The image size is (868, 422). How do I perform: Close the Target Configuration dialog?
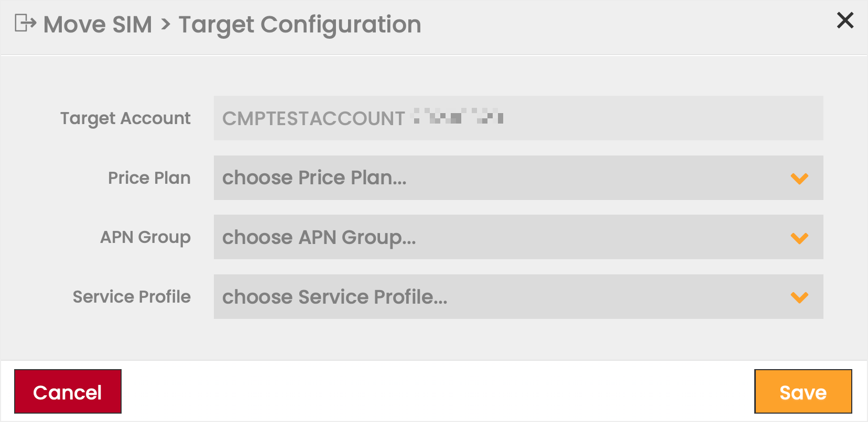click(845, 20)
